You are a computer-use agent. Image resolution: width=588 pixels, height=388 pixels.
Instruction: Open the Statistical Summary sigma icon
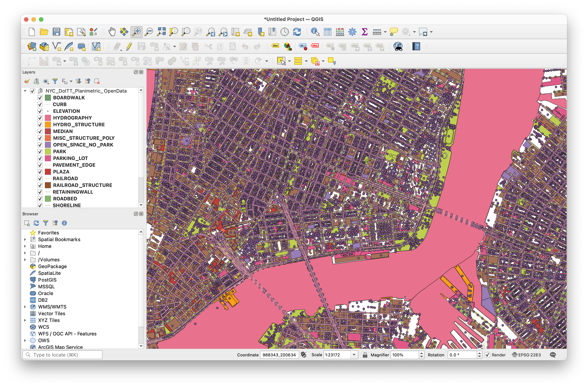tap(364, 32)
